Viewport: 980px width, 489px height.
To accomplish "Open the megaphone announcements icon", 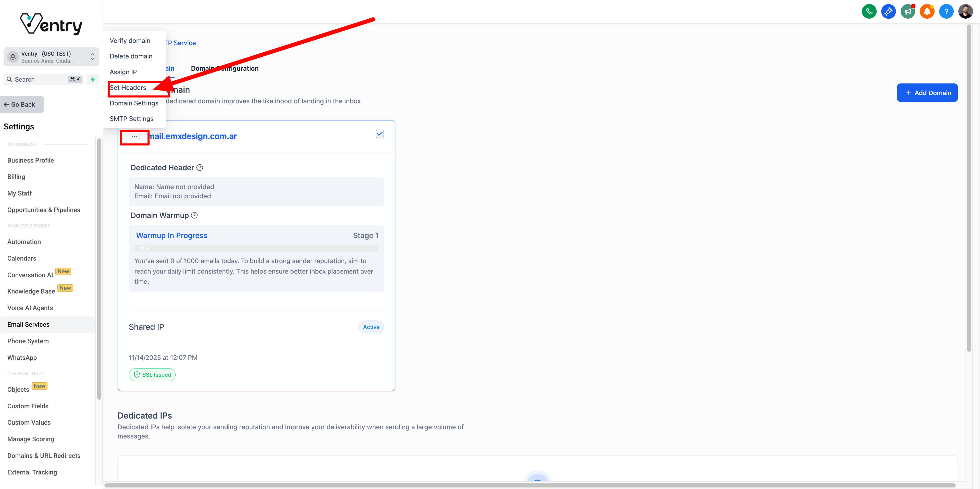I will click(908, 11).
